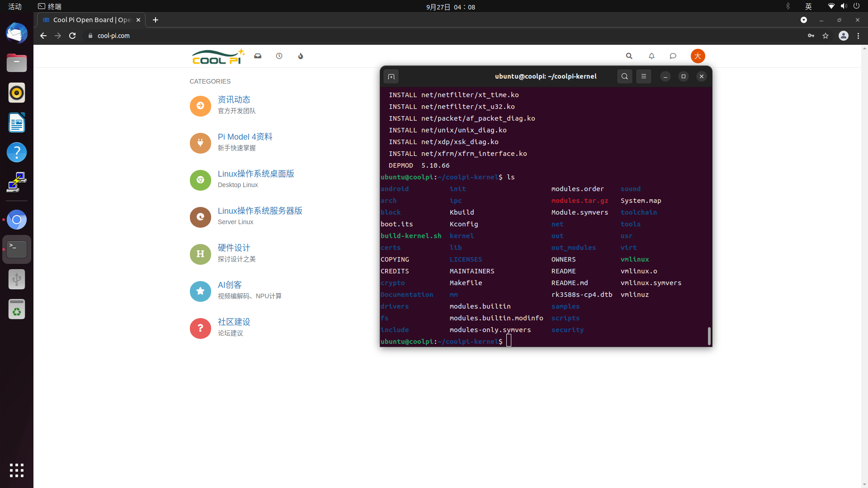This screenshot has height=488, width=868.
Task: Open forum notifications bell
Action: [x=651, y=56]
